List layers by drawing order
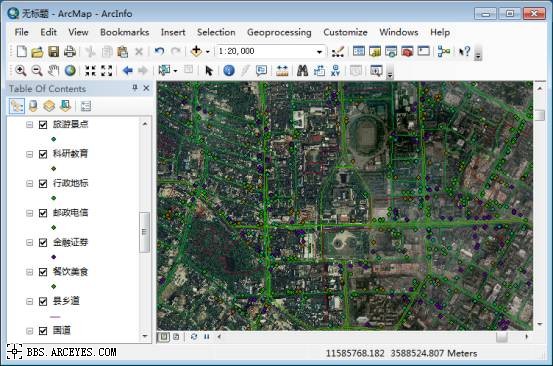The height and width of the screenshot is (366, 553). coord(17,106)
